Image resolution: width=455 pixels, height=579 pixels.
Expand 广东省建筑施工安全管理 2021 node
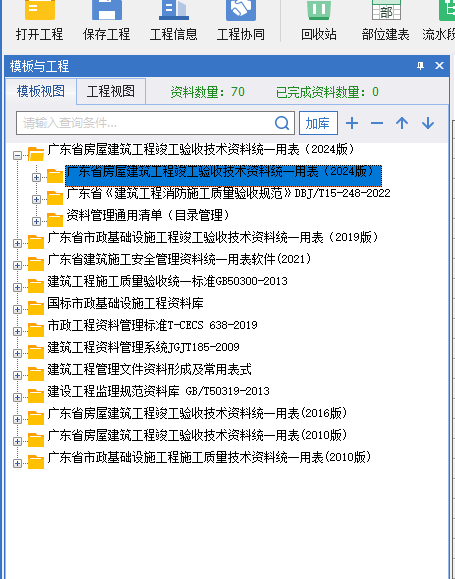(x=17, y=265)
